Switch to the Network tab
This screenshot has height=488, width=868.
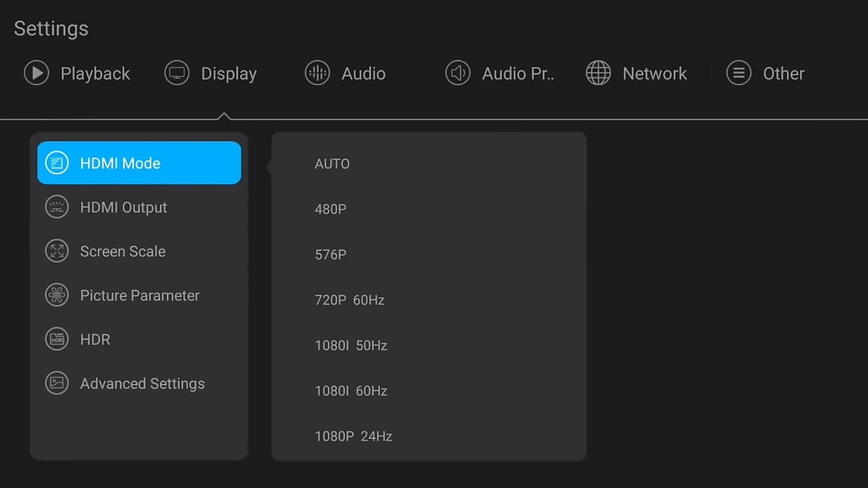pos(637,73)
